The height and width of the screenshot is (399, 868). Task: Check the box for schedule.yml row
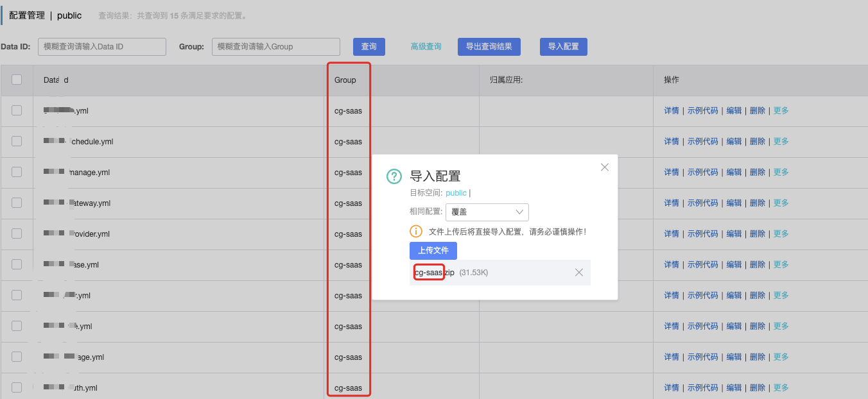[17, 141]
